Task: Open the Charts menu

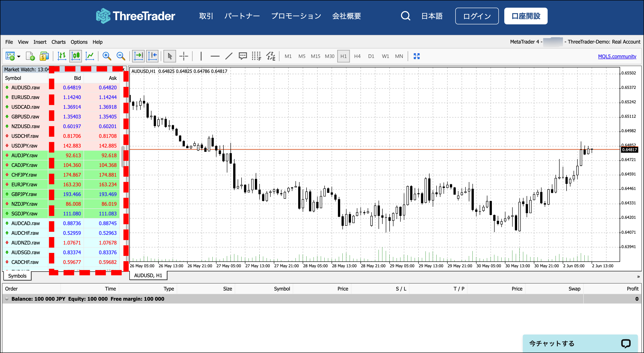Action: (58, 42)
